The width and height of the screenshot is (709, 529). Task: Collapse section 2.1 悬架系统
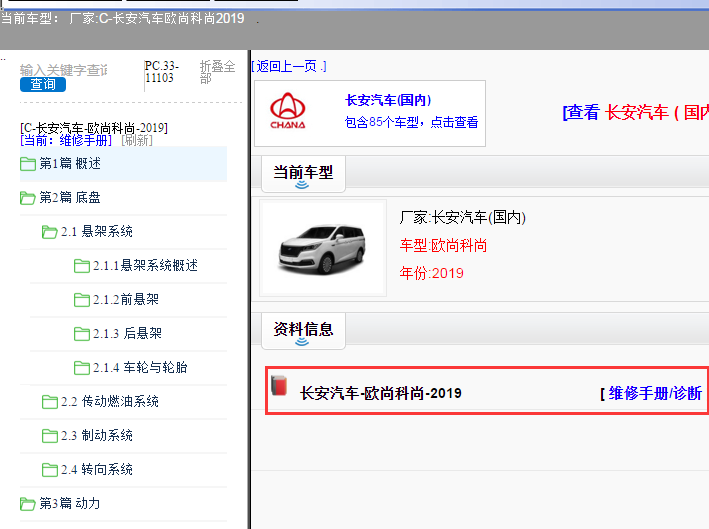(97, 231)
